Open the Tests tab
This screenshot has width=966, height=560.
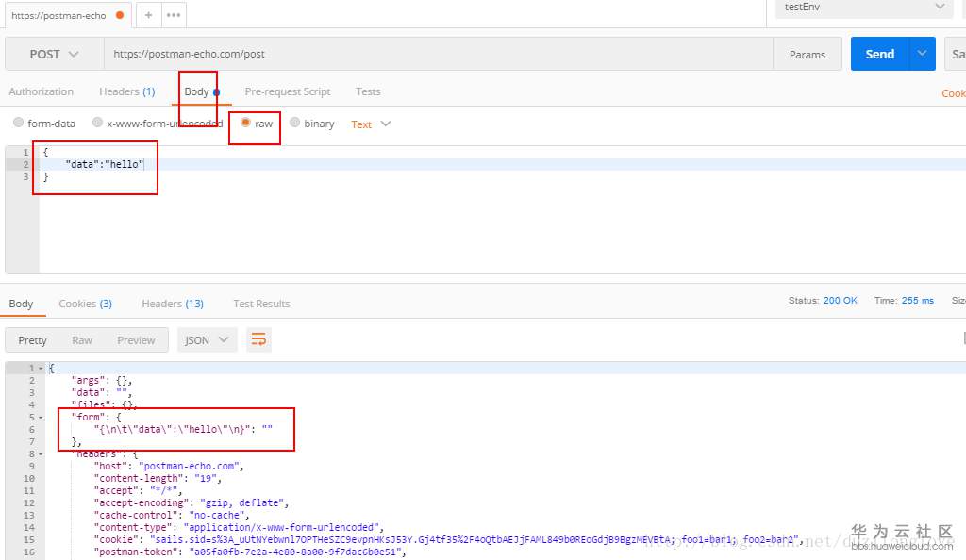[x=368, y=91]
